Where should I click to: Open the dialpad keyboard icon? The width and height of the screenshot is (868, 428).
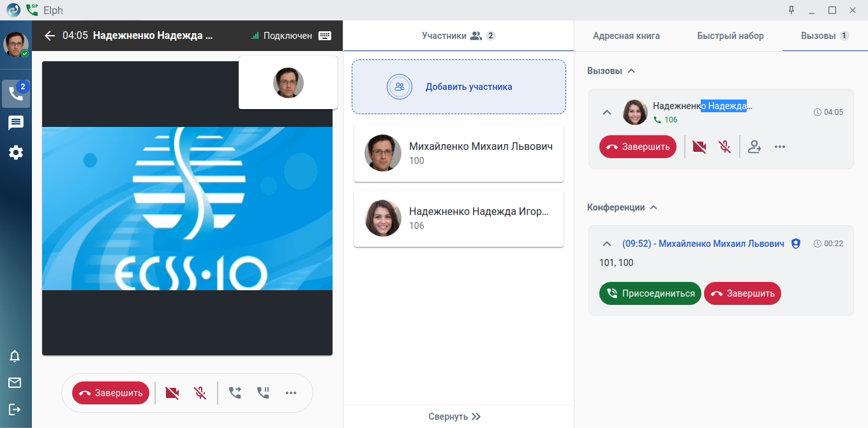(325, 36)
